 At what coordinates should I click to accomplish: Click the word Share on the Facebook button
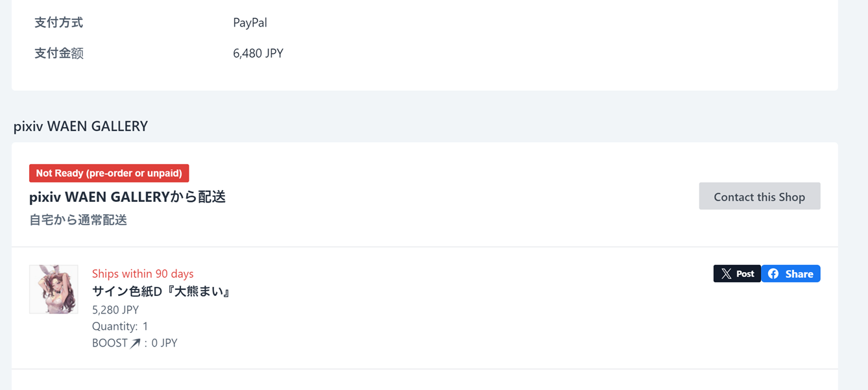tap(799, 274)
